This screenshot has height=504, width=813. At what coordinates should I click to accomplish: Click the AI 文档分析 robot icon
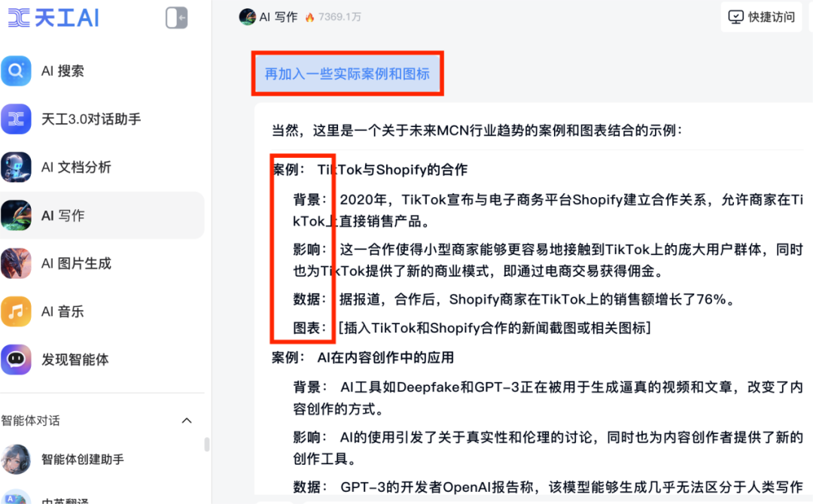(x=16, y=167)
